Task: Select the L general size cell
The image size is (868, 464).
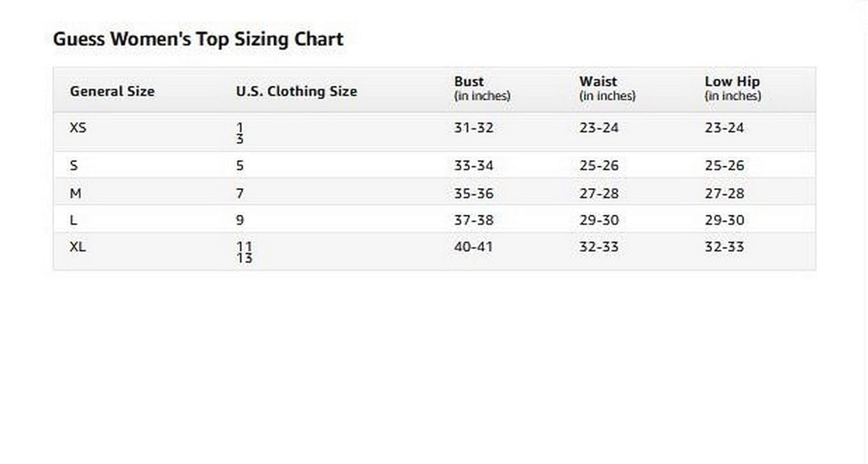Action: tap(73, 220)
